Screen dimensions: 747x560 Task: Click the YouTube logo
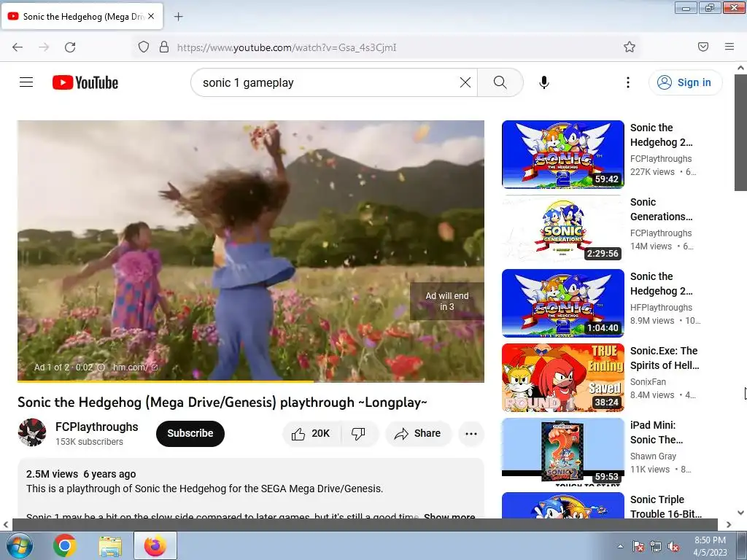85,82
